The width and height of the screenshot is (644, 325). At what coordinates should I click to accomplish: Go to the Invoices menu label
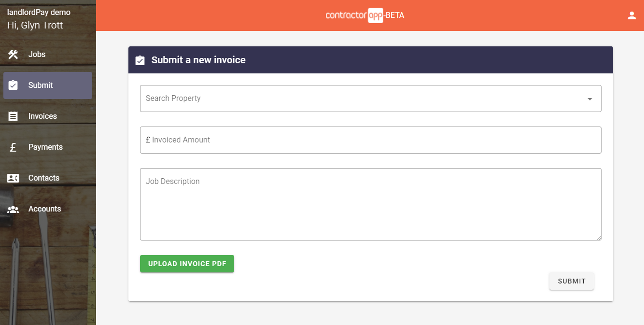click(42, 116)
